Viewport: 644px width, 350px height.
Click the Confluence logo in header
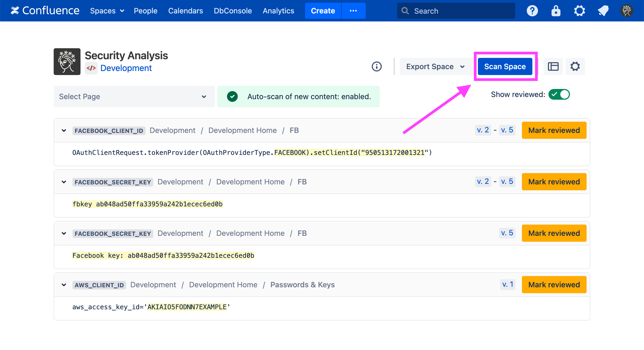coord(45,11)
